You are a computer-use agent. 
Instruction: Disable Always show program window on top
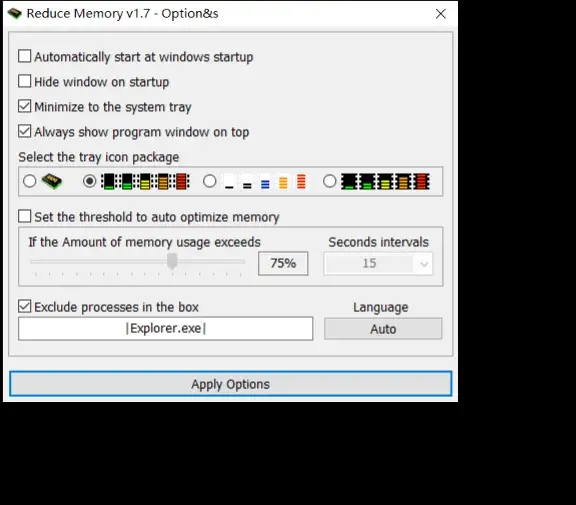25,131
